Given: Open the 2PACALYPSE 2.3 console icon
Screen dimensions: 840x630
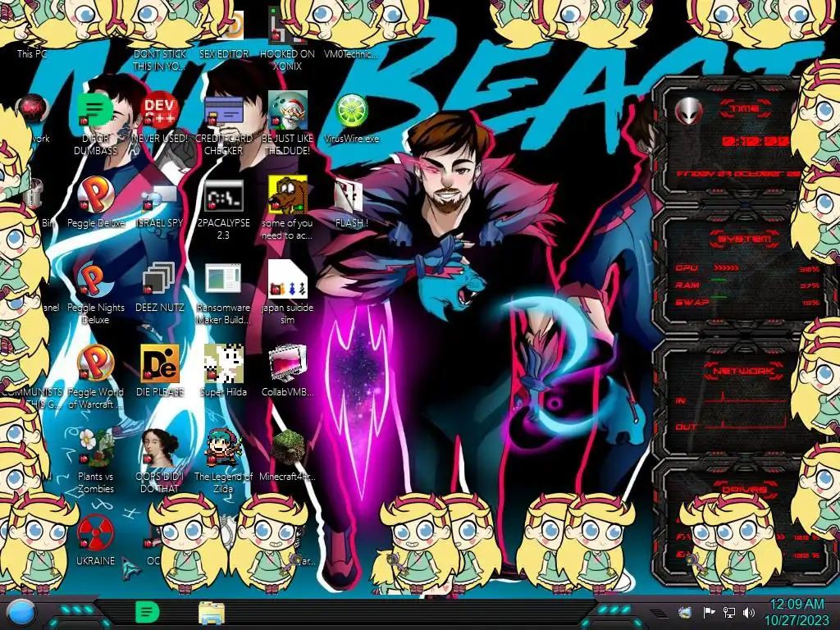Looking at the screenshot, I should [x=223, y=196].
